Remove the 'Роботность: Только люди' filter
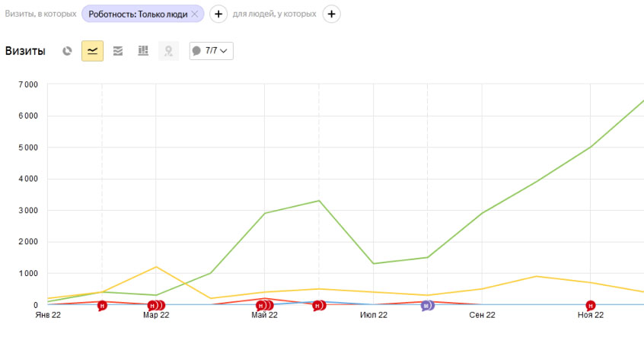Image resolution: width=644 pixels, height=340 pixels. (195, 14)
